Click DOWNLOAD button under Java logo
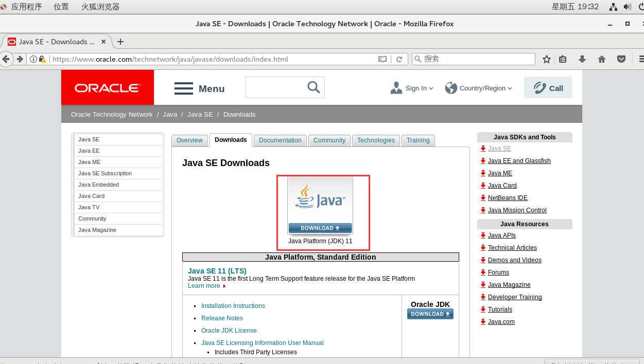644x364 pixels. tap(320, 228)
